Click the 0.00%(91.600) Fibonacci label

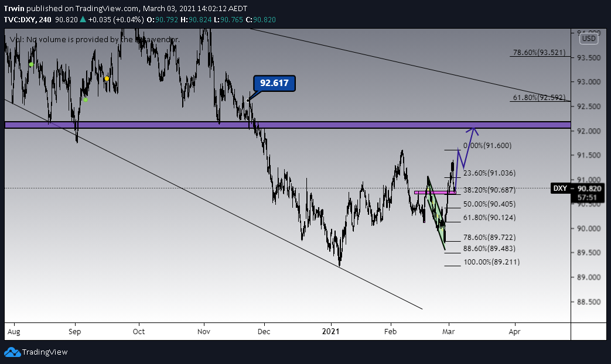pyautogui.click(x=487, y=146)
